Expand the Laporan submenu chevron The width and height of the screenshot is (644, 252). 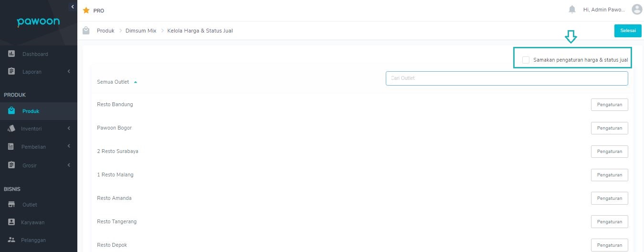pyautogui.click(x=69, y=72)
